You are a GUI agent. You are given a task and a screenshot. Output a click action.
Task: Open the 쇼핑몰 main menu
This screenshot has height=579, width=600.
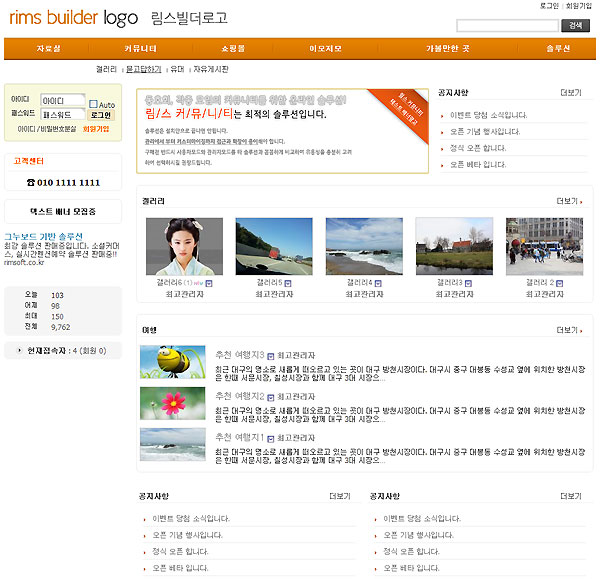coord(232,48)
